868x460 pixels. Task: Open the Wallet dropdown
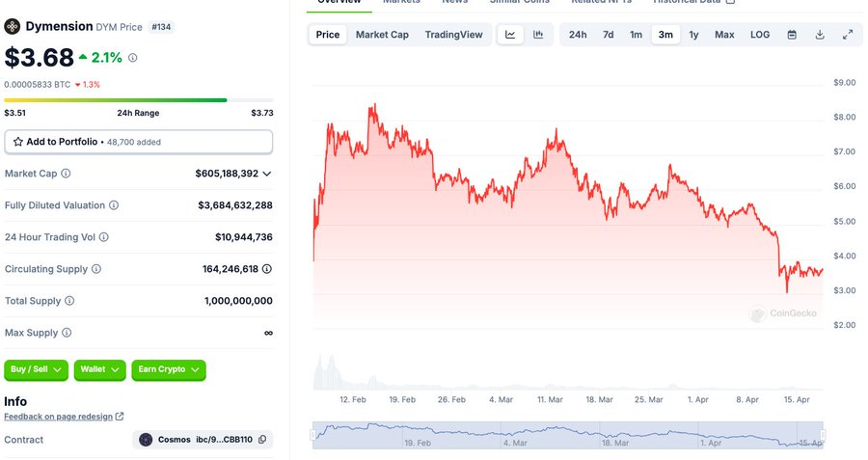99,369
